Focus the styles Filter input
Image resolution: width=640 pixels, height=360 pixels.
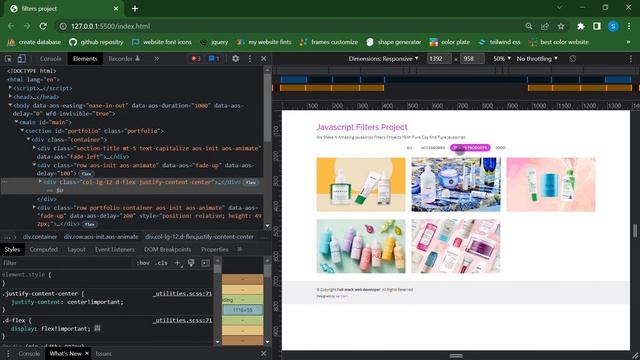pyautogui.click(x=65, y=263)
